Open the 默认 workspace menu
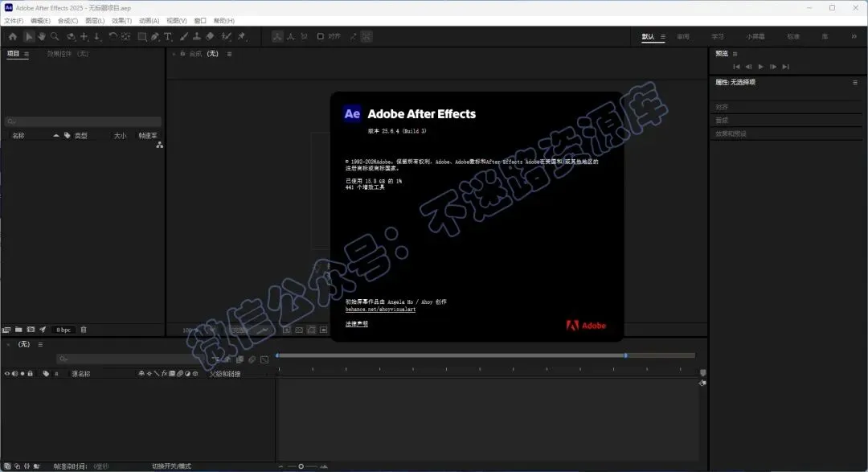868x472 pixels. pos(663,36)
